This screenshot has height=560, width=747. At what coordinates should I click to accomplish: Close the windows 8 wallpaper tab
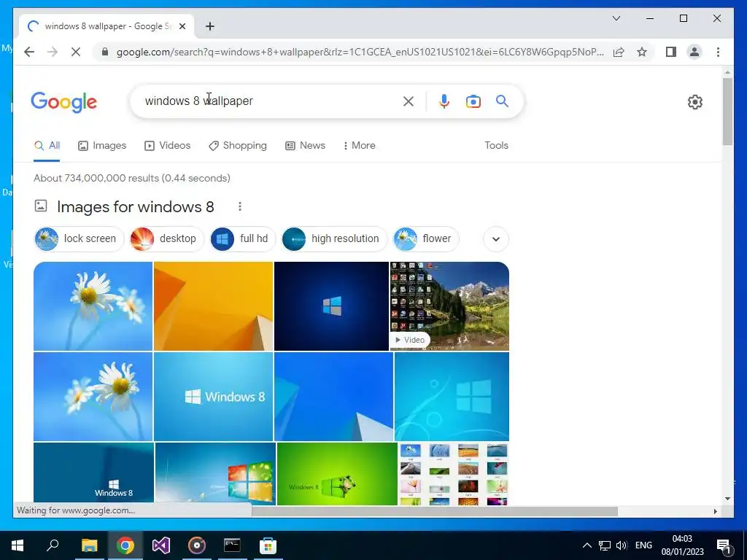pyautogui.click(x=182, y=26)
